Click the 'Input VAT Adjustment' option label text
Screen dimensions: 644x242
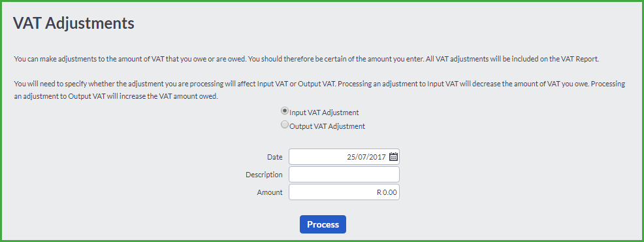(x=324, y=112)
